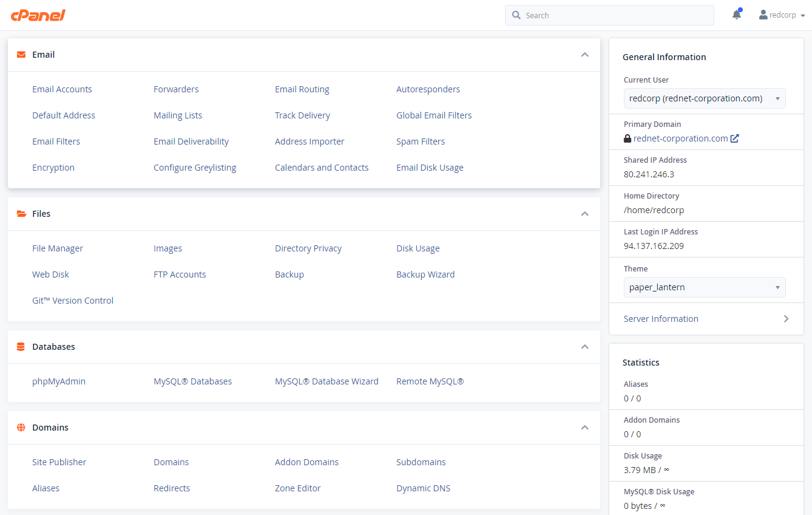Collapse the Email section

[584, 55]
